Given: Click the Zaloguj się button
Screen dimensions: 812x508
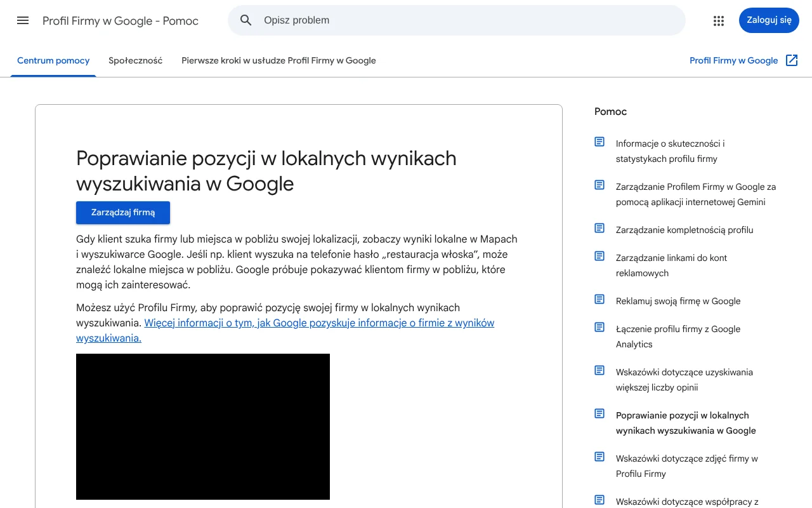Looking at the screenshot, I should (769, 20).
